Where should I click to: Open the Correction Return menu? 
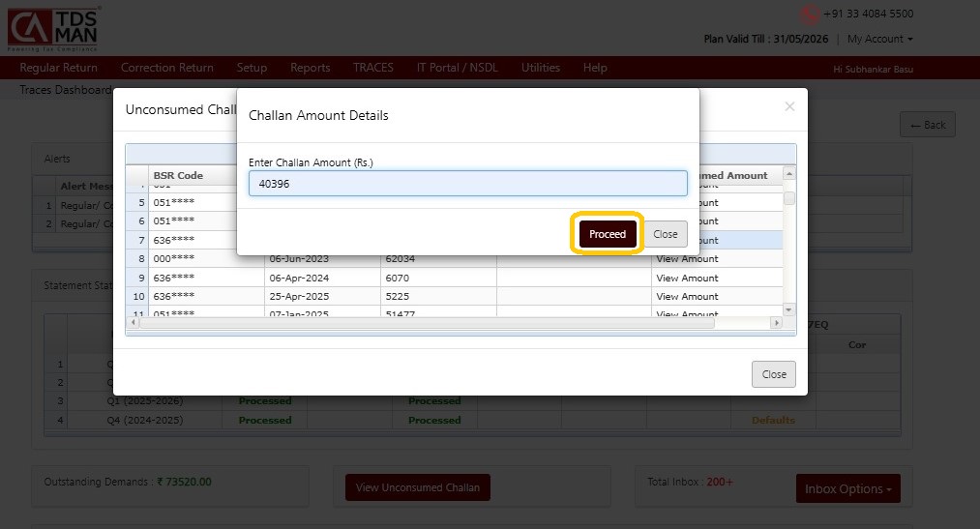coord(166,68)
